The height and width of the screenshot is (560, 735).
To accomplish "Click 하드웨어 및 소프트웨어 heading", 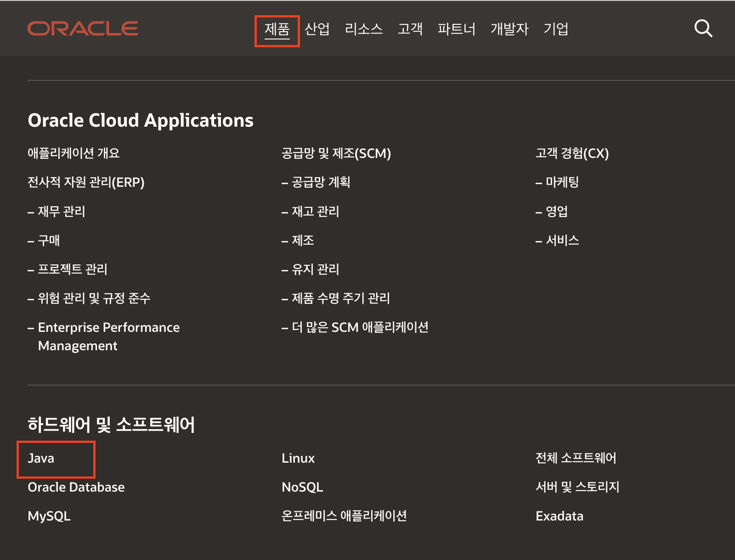I will coord(111,425).
